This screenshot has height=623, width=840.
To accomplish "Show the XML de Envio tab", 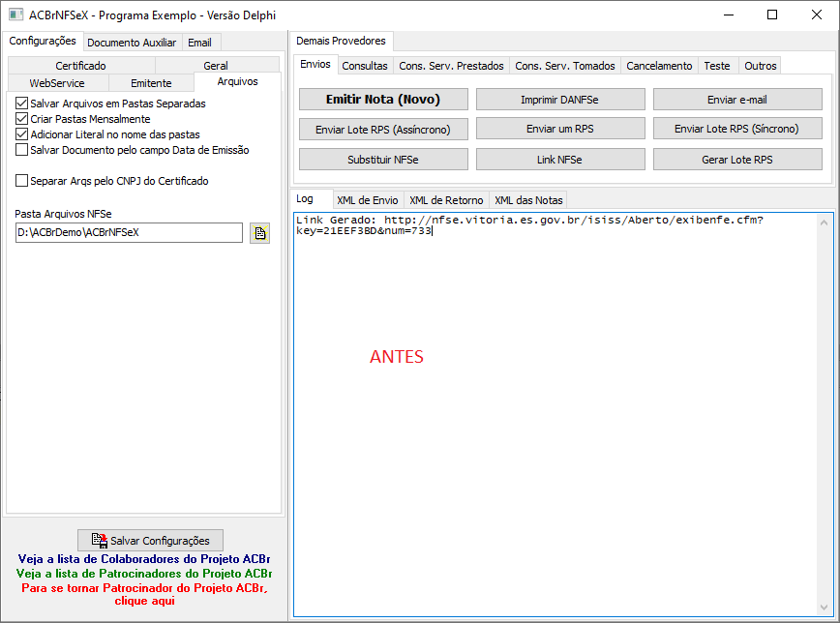I will click(x=368, y=200).
